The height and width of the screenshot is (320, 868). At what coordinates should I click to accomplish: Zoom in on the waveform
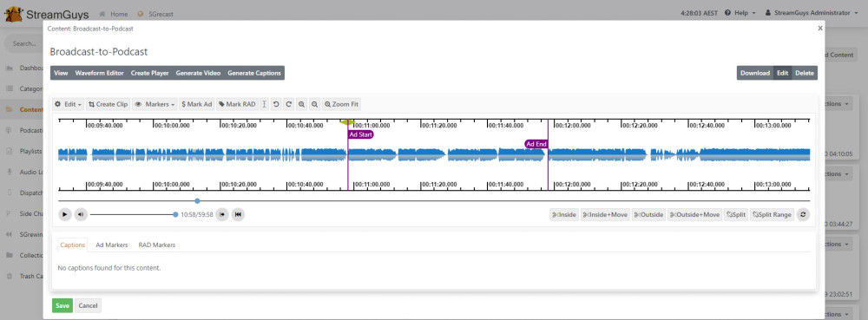pos(302,104)
